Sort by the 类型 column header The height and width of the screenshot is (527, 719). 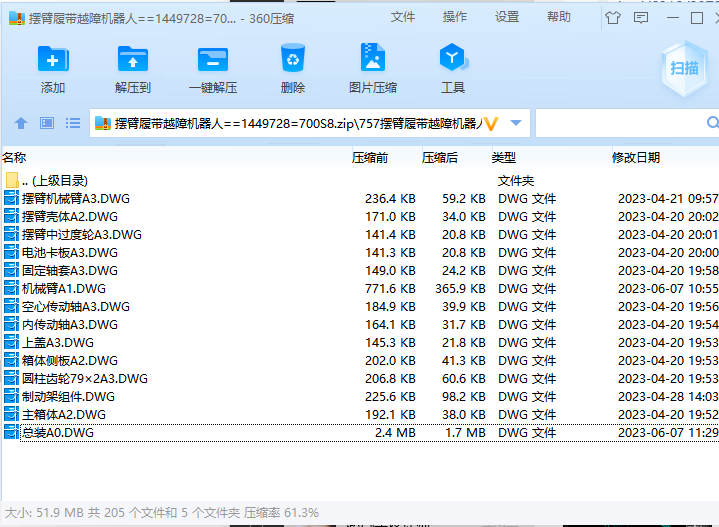pos(503,158)
